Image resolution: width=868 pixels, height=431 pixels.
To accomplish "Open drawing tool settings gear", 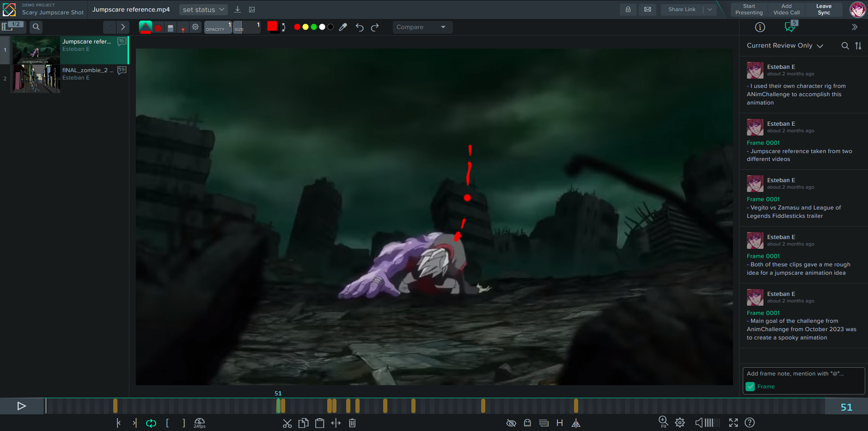I will click(x=196, y=27).
